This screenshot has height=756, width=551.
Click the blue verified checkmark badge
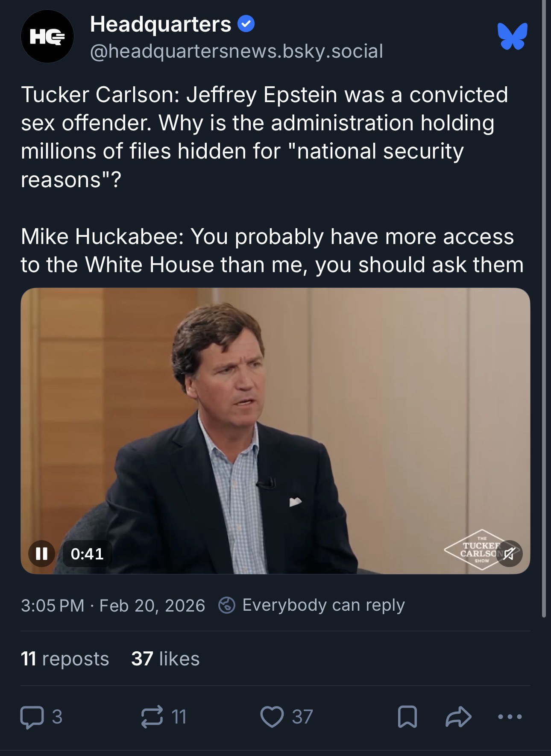coord(246,24)
